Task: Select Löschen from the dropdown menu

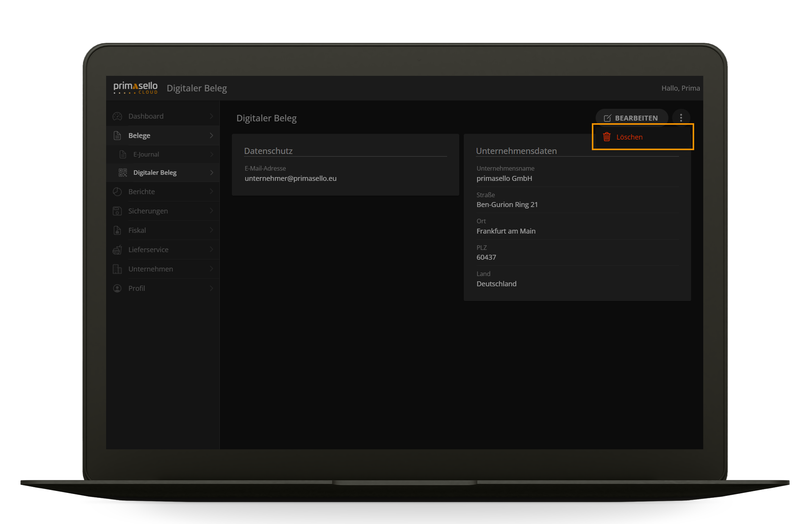Action: [x=629, y=137]
